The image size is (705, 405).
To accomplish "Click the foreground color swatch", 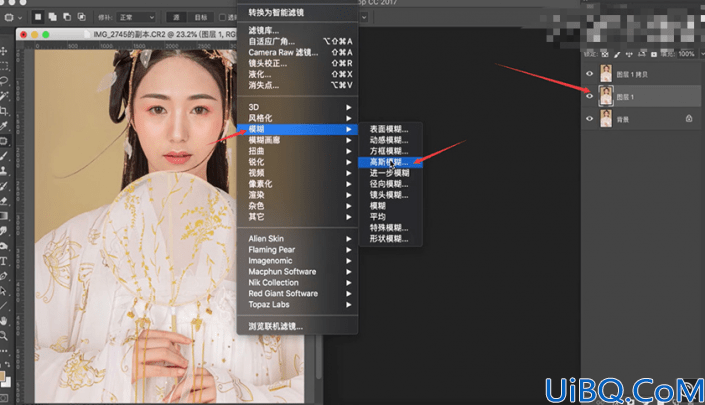I will point(2,376).
